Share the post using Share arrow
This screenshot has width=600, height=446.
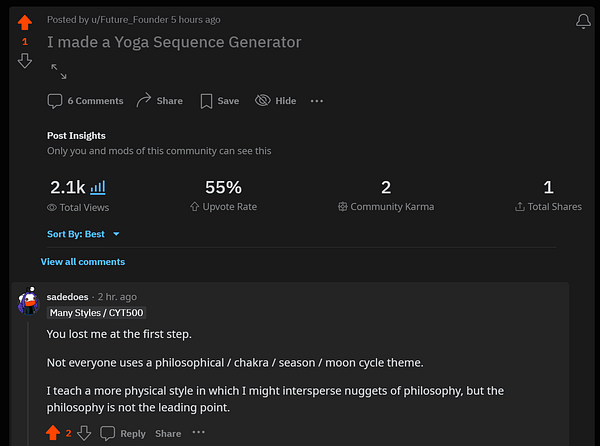pyautogui.click(x=159, y=101)
